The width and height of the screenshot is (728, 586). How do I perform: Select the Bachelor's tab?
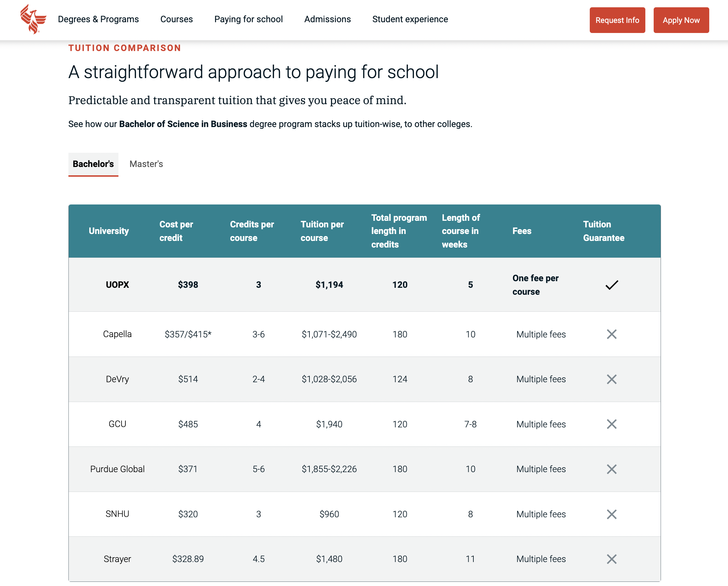93,164
